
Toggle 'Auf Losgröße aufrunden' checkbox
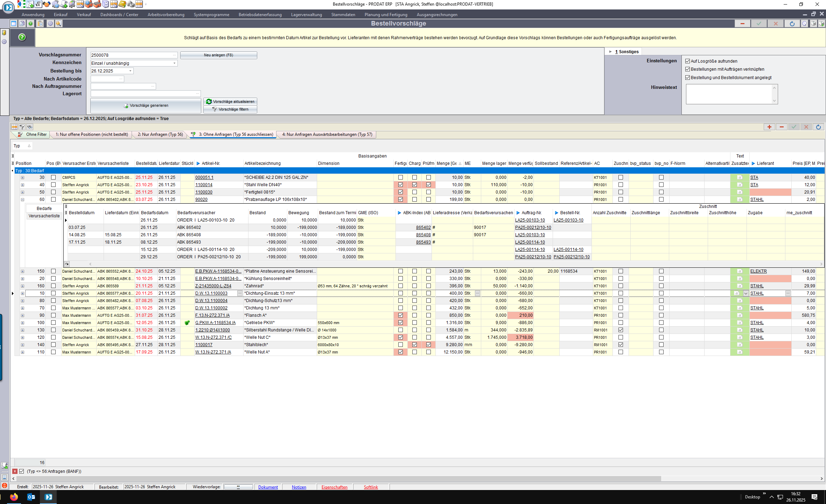(x=687, y=61)
